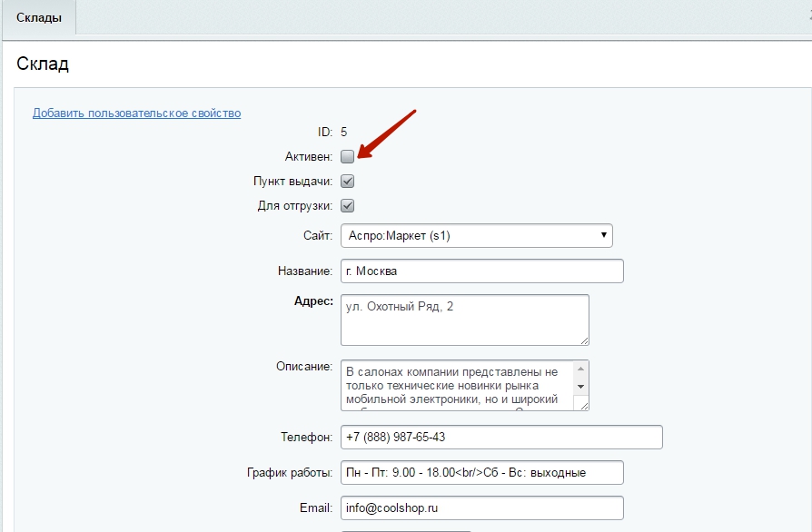The image size is (812, 532).
Task: Open the Сайт dropdown with Аспро:Маркет (s1)
Action: [x=476, y=236]
